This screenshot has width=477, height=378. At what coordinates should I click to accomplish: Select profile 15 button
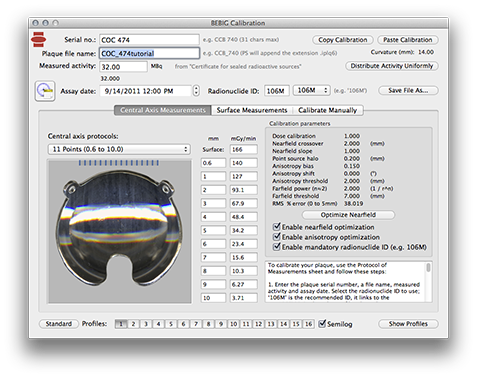click(296, 324)
